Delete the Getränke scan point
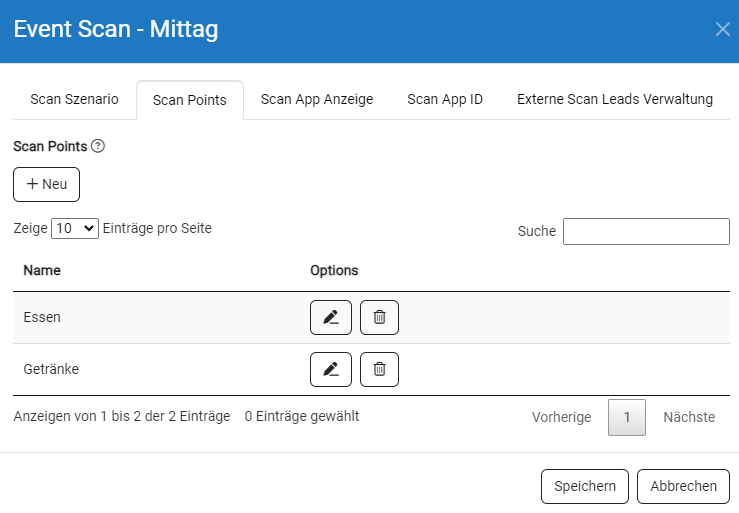Screen dimensions: 739x513 (x=379, y=369)
